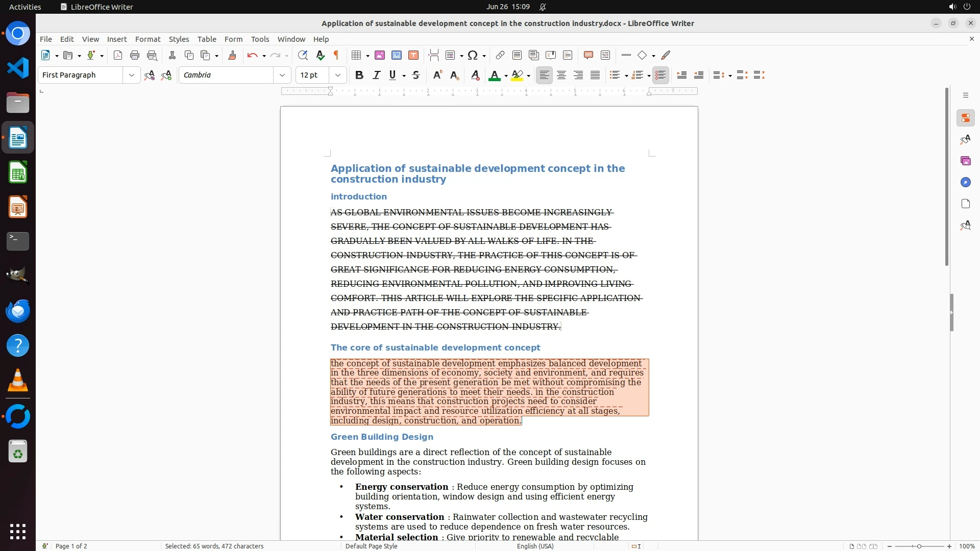This screenshot has height=551, width=980.
Task: Open the Styles menu
Action: pyautogui.click(x=179, y=39)
